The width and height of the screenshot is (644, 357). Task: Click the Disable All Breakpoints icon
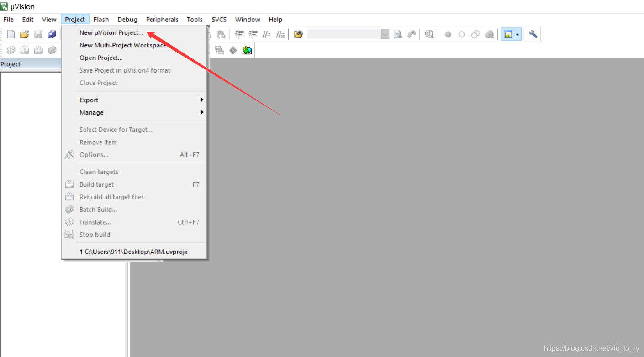coord(475,34)
